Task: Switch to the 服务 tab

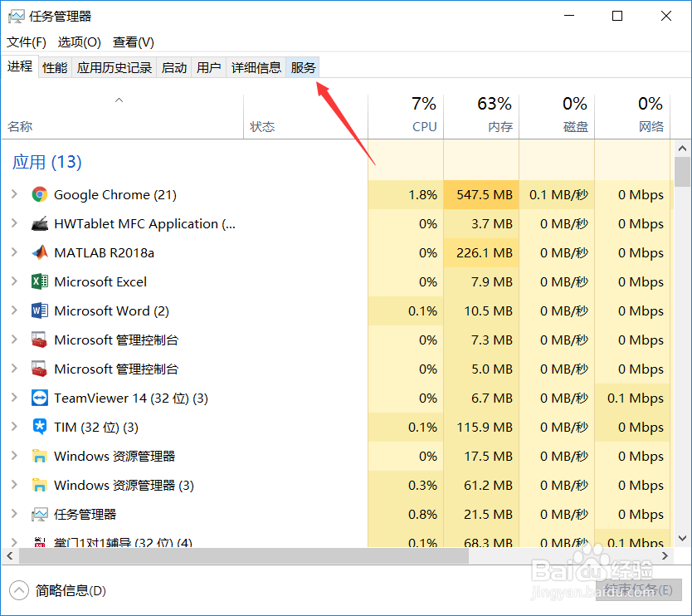Action: click(303, 67)
